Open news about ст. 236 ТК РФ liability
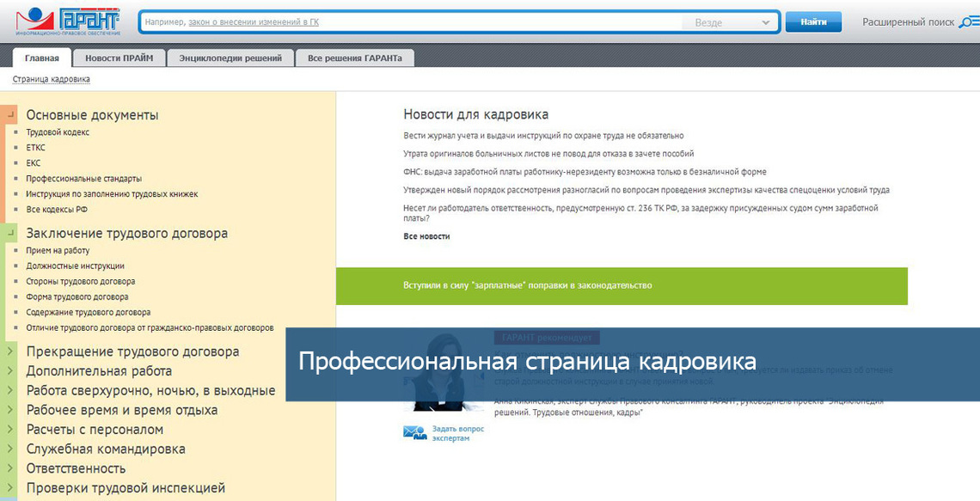 [640, 213]
